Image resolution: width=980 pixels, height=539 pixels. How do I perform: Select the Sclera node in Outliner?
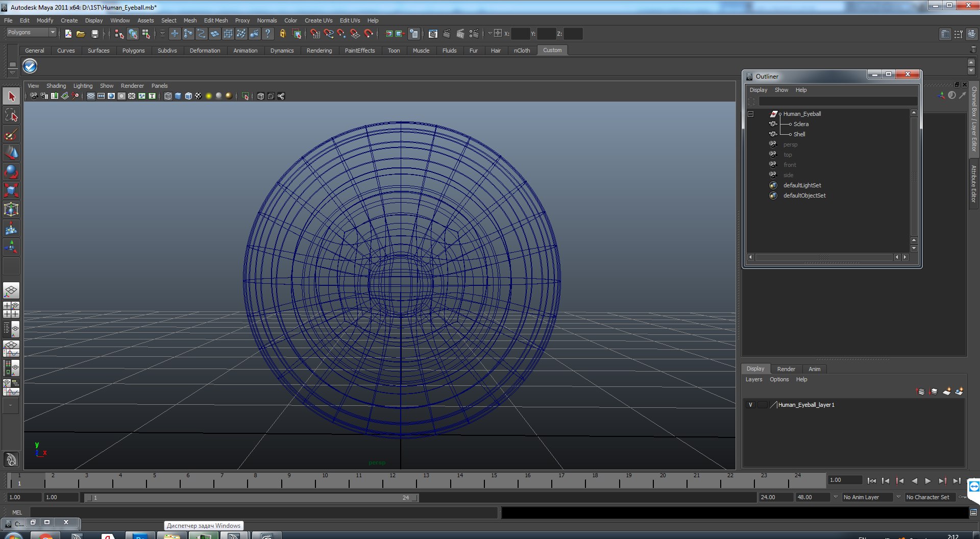click(801, 124)
